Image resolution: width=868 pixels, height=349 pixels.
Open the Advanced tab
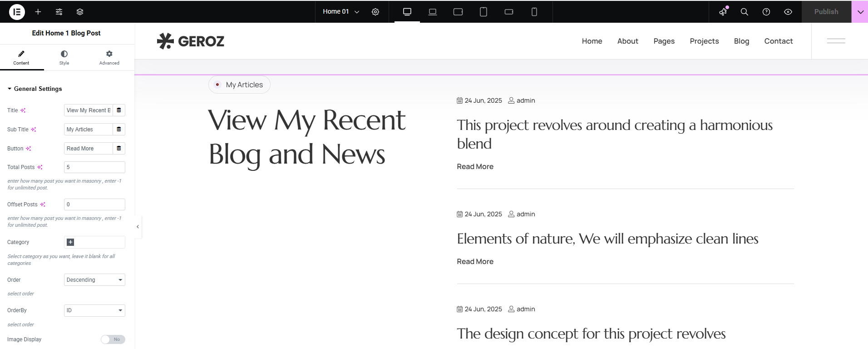pyautogui.click(x=109, y=58)
